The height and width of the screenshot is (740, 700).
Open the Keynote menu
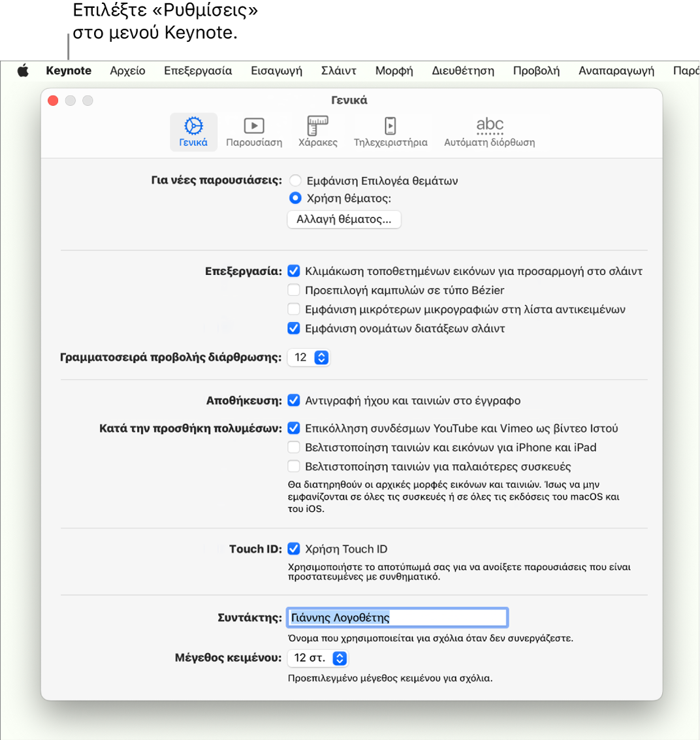[x=69, y=71]
